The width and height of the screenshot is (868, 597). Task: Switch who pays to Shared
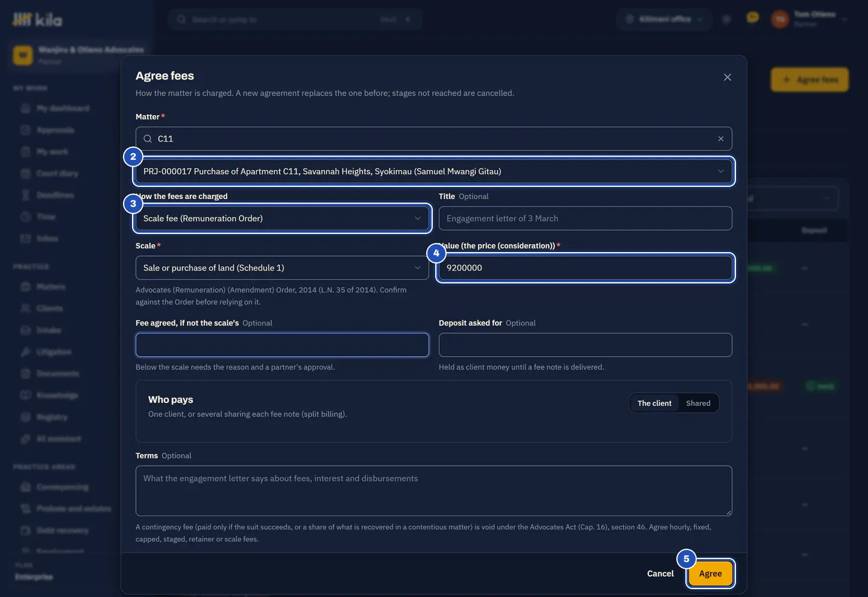click(698, 403)
